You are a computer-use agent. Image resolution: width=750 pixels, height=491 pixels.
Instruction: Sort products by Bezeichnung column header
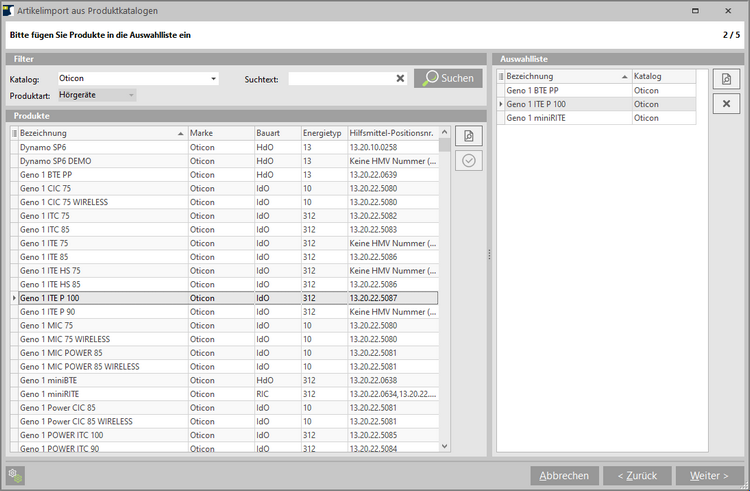102,133
